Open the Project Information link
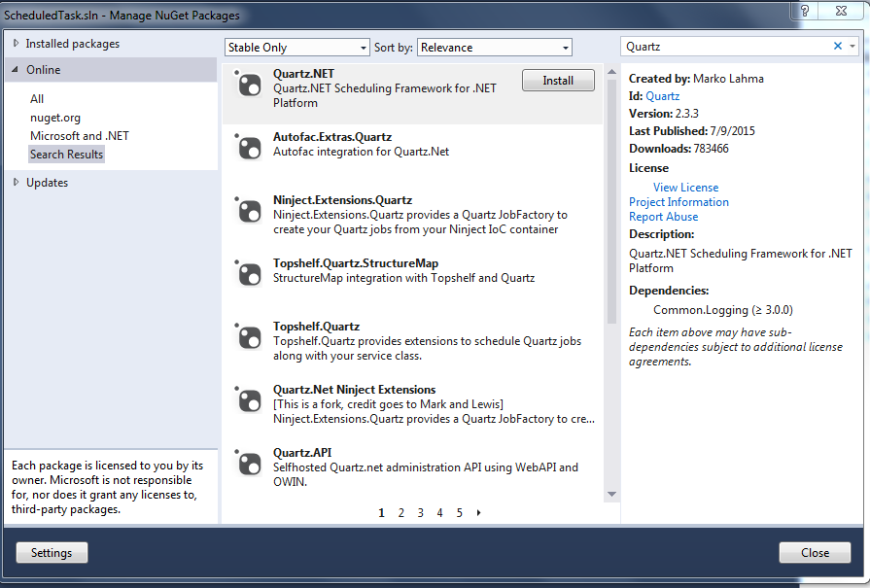This screenshot has width=870, height=588. click(679, 202)
